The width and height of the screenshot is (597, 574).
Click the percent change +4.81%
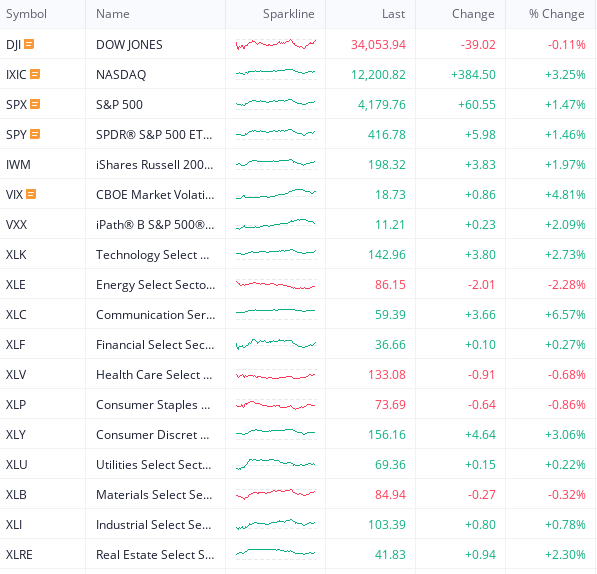click(x=565, y=195)
